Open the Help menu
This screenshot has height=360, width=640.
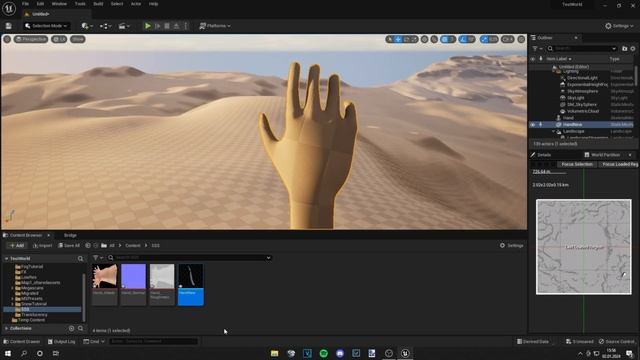point(153,4)
